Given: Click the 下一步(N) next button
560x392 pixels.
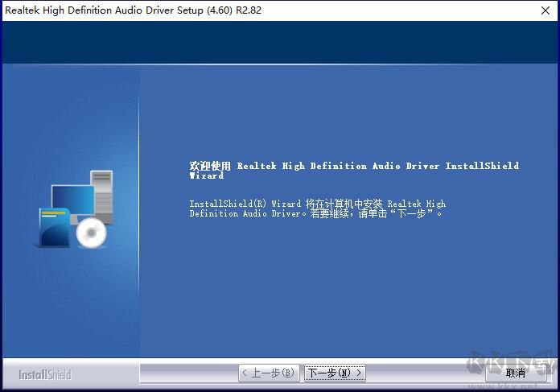Looking at the screenshot, I should pos(335,373).
